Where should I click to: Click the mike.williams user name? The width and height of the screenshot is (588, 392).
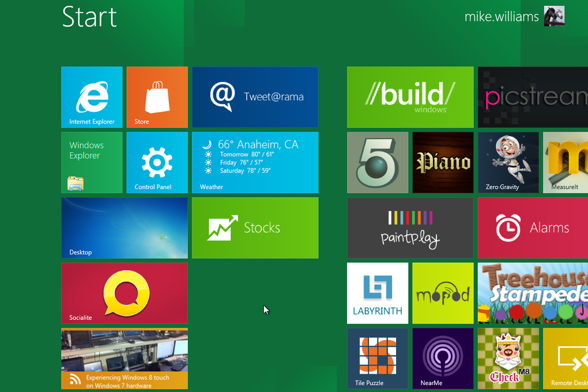[x=502, y=17]
